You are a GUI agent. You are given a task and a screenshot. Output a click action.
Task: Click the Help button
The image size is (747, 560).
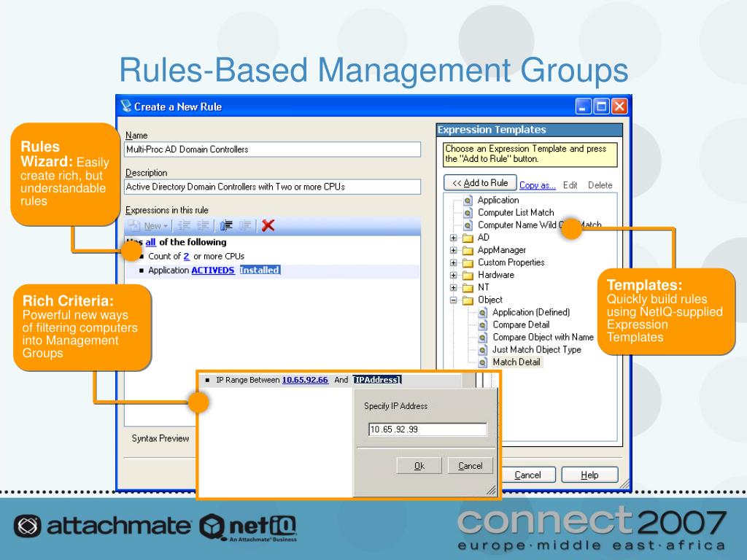click(x=589, y=475)
